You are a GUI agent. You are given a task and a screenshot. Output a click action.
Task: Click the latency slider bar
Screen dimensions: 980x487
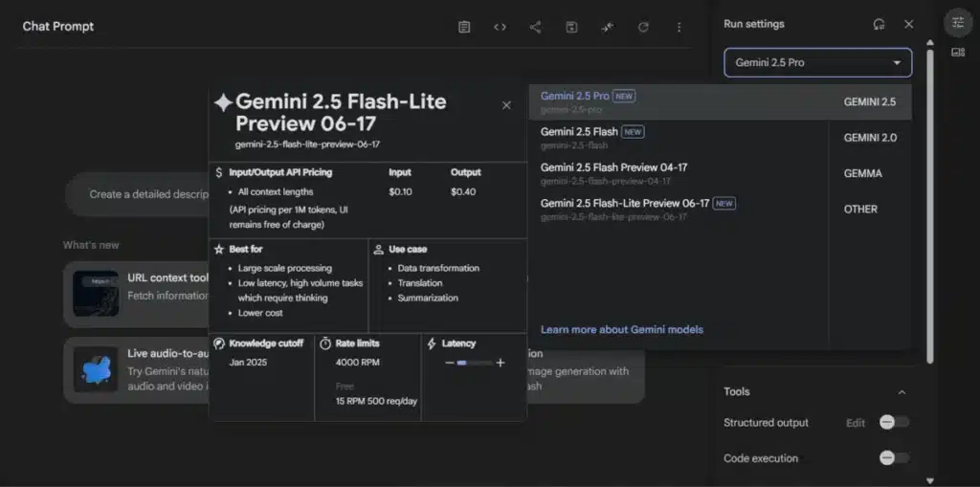click(x=475, y=363)
